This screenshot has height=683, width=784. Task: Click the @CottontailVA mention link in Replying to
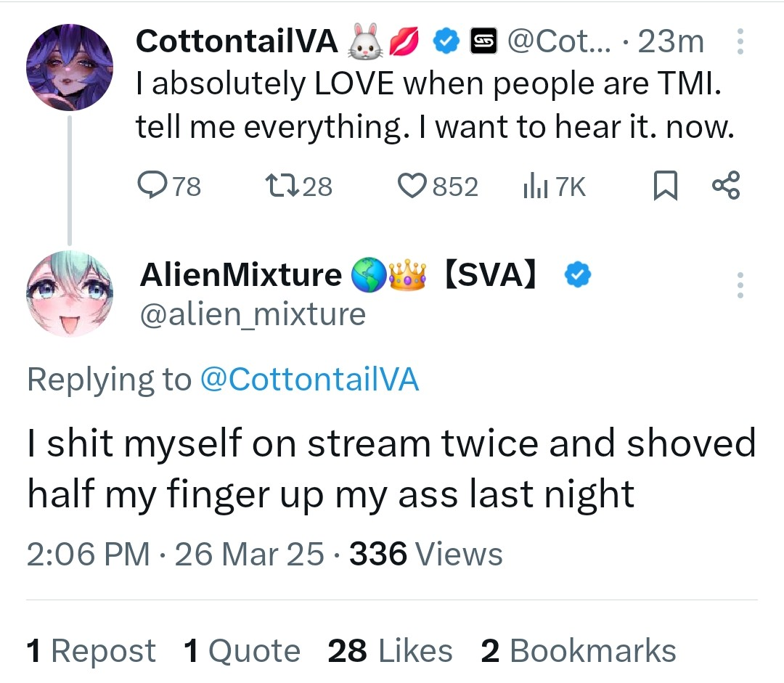point(309,380)
